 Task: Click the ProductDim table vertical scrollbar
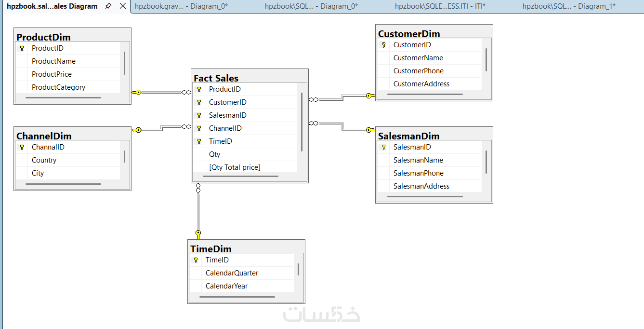pyautogui.click(x=125, y=63)
